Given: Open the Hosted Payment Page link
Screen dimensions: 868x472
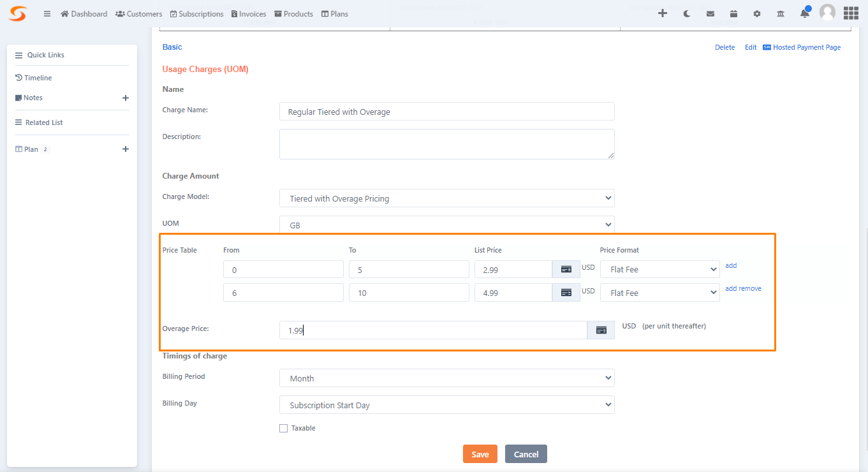Looking at the screenshot, I should pos(807,47).
